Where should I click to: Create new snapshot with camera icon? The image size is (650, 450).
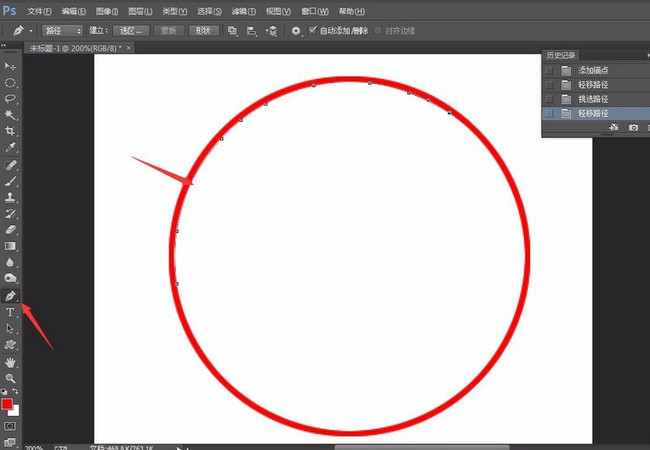point(633,128)
